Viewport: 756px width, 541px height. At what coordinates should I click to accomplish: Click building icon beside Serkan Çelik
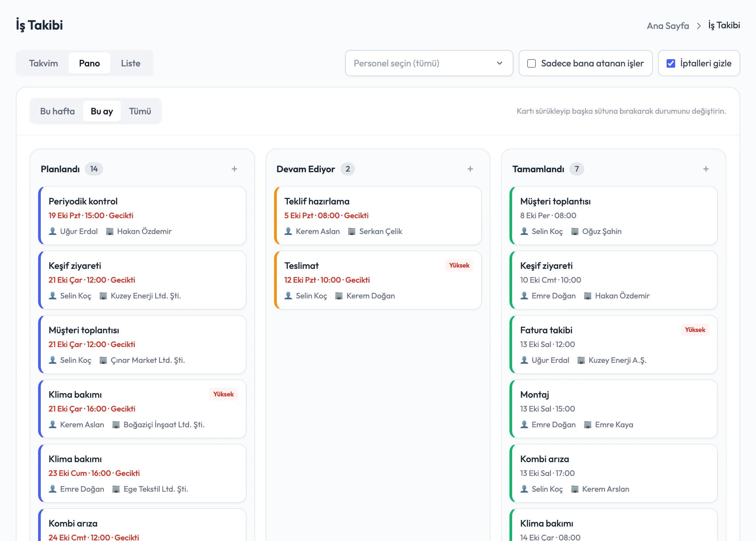351,231
